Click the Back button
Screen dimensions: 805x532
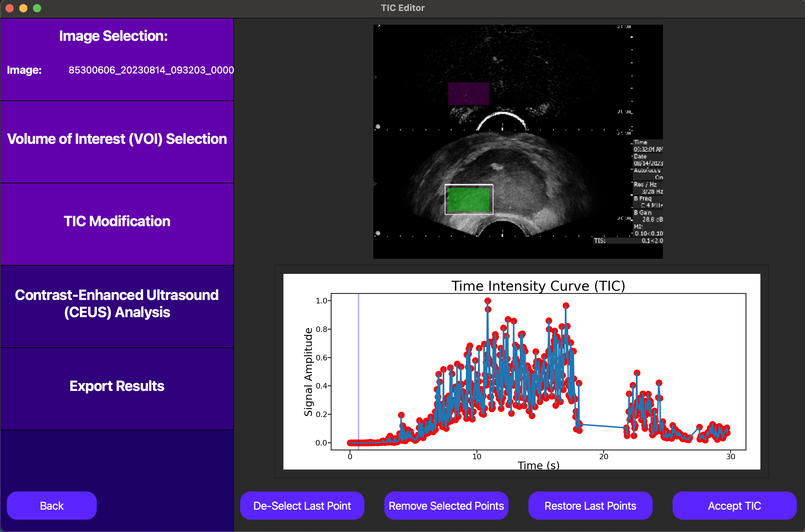click(x=52, y=506)
